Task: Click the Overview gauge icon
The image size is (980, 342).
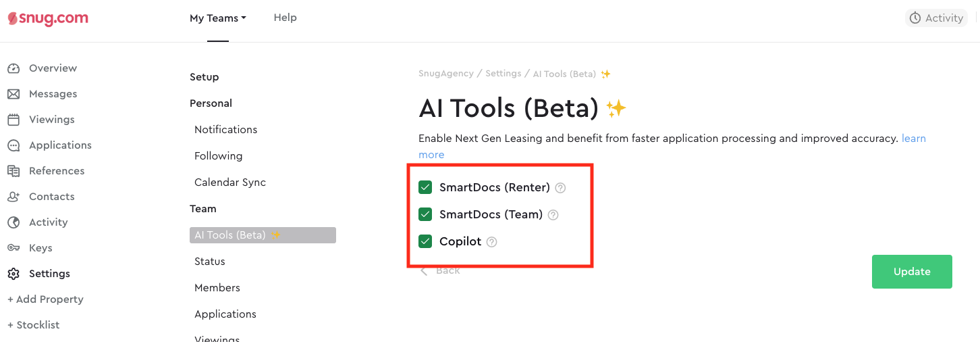Action: pos(13,68)
